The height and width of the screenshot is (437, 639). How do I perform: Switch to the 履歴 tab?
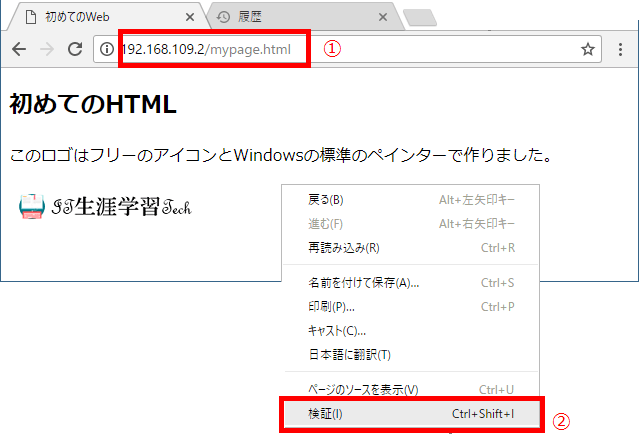click(306, 17)
